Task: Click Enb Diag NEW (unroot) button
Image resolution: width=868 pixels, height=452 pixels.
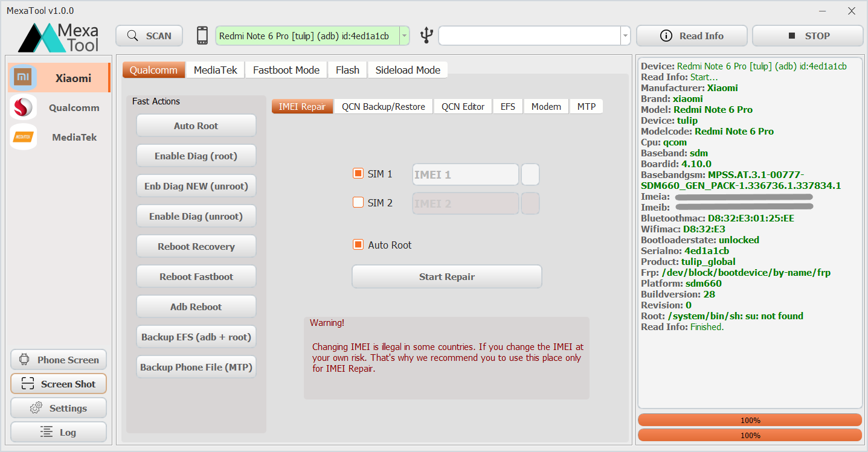Action: pos(196,186)
